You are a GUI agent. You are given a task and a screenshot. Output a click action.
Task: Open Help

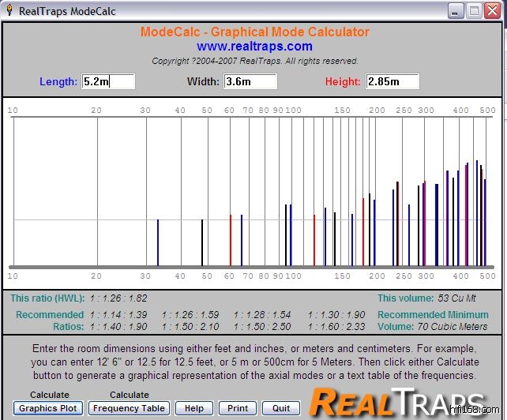click(x=194, y=408)
